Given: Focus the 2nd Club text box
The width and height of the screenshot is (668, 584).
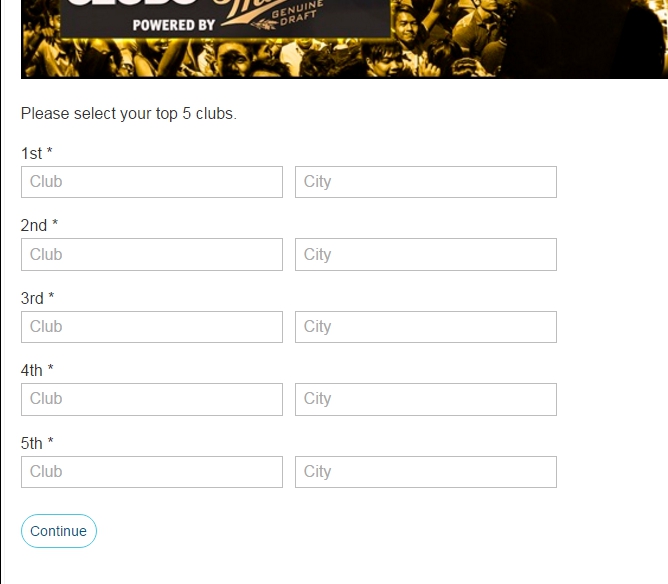Looking at the screenshot, I should (x=152, y=254).
